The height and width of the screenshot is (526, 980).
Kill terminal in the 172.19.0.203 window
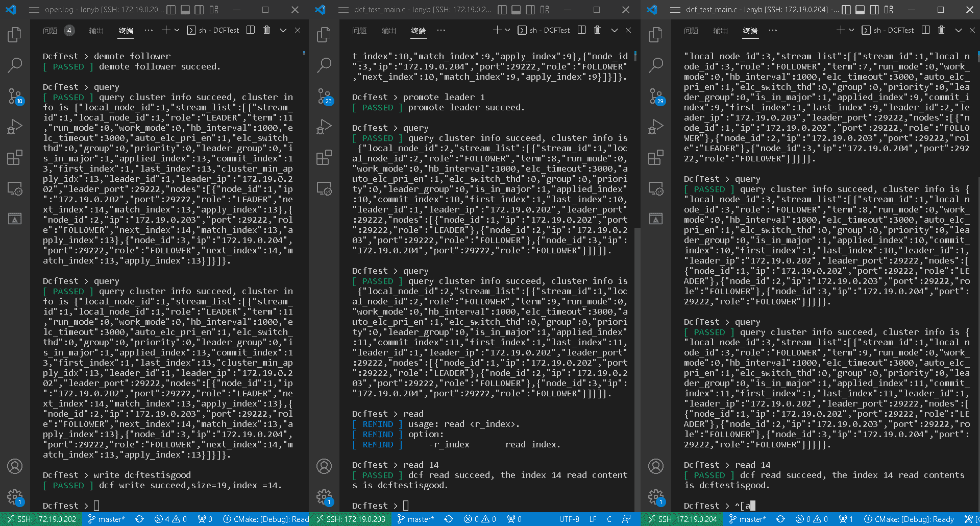pos(597,30)
